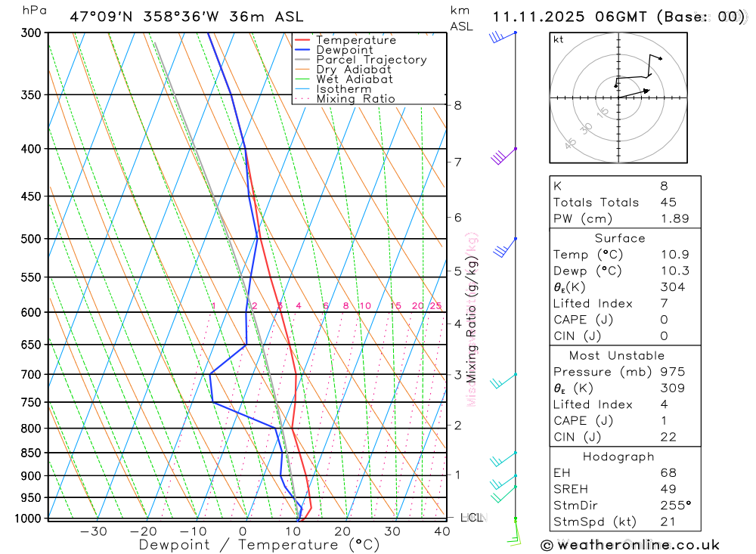This screenshot has width=756, height=554.
Task: Click the surface Temp value 10.9
Action: (x=675, y=255)
